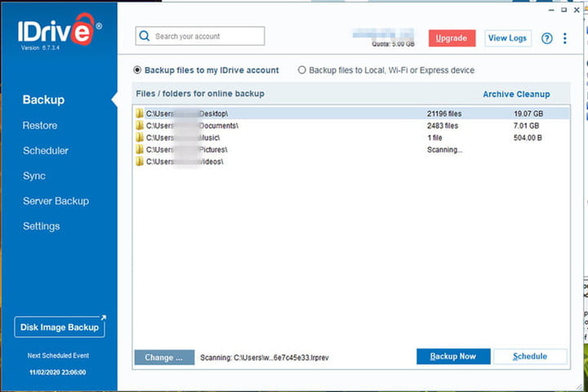Click the Videos folder icon

140,162
